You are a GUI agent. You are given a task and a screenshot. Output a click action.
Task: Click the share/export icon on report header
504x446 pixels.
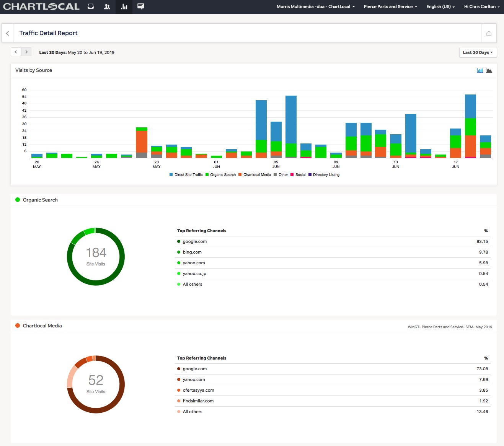[489, 33]
